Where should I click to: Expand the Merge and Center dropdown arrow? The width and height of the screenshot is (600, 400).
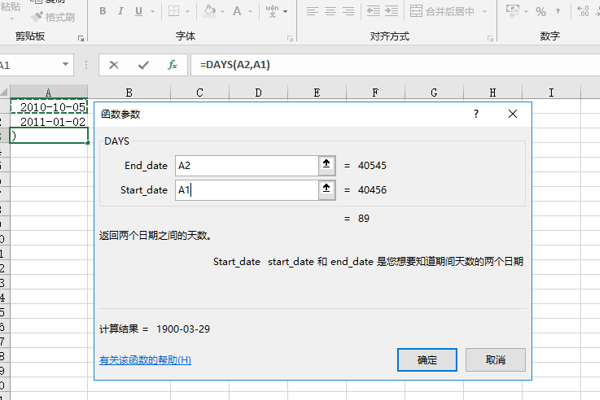pos(484,11)
